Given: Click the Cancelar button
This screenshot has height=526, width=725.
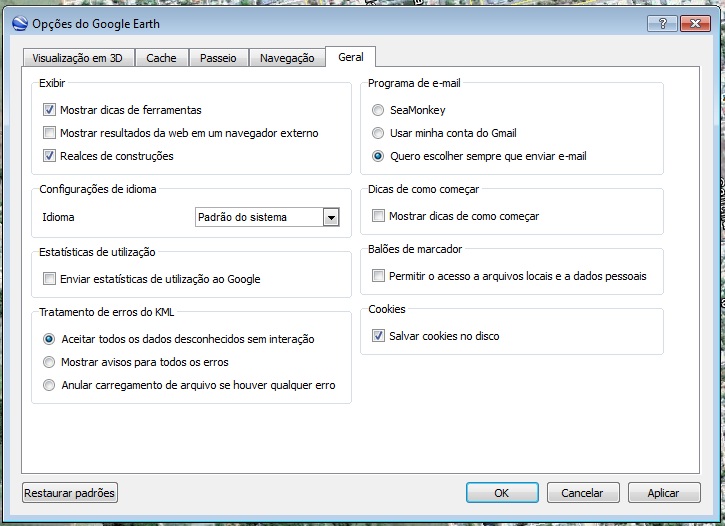Looking at the screenshot, I should click(x=583, y=493).
